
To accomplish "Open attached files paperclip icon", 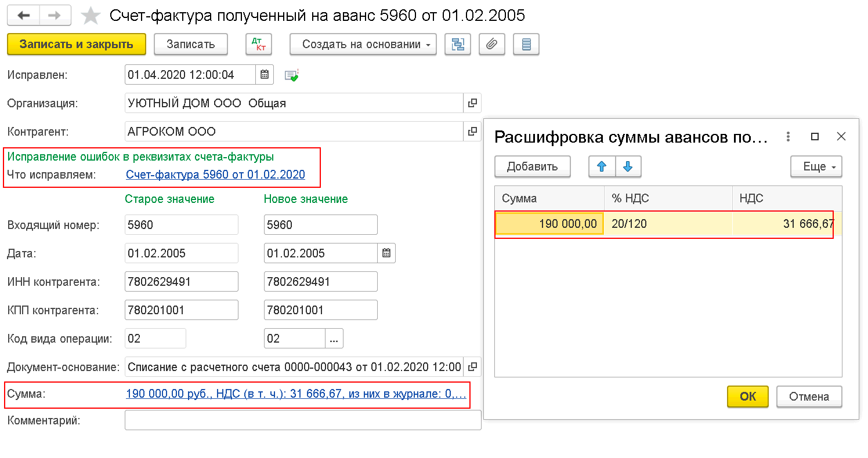I will click(492, 44).
